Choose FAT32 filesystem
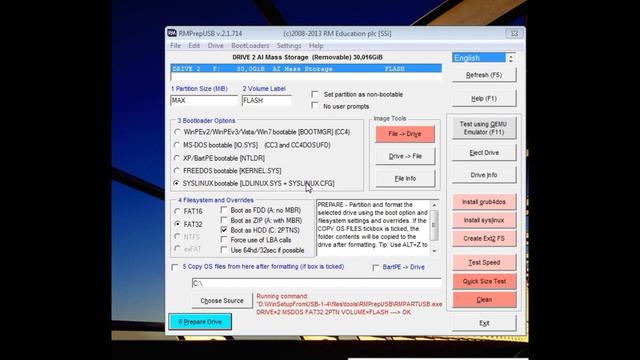The width and height of the screenshot is (640, 360). (x=177, y=224)
